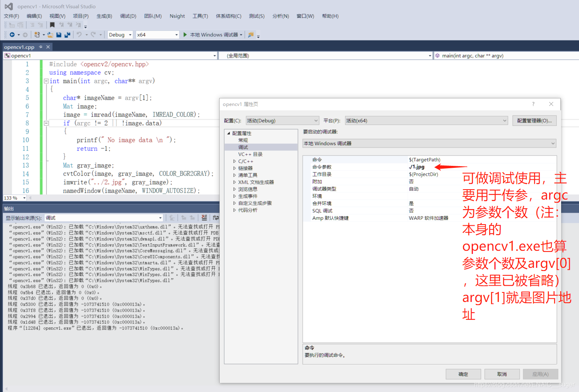Open the 133 % zoom level dropdown
Viewport: 579px width, 392px height.
click(15, 198)
